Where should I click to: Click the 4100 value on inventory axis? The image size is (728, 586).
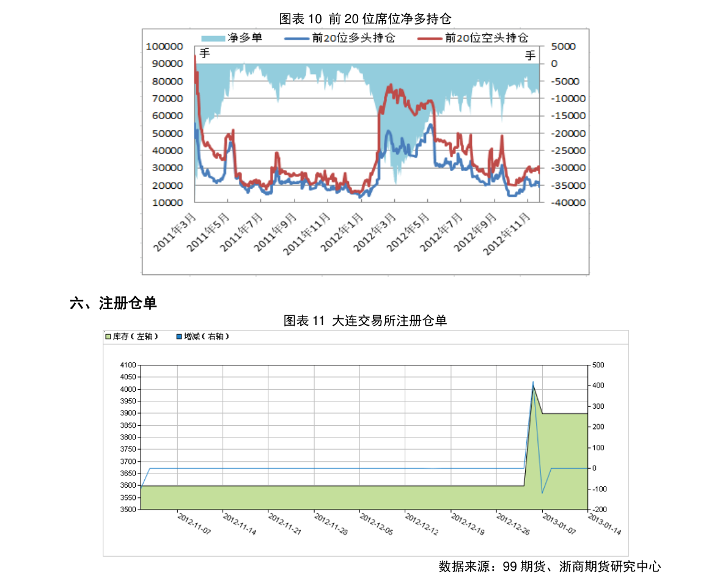128,365
